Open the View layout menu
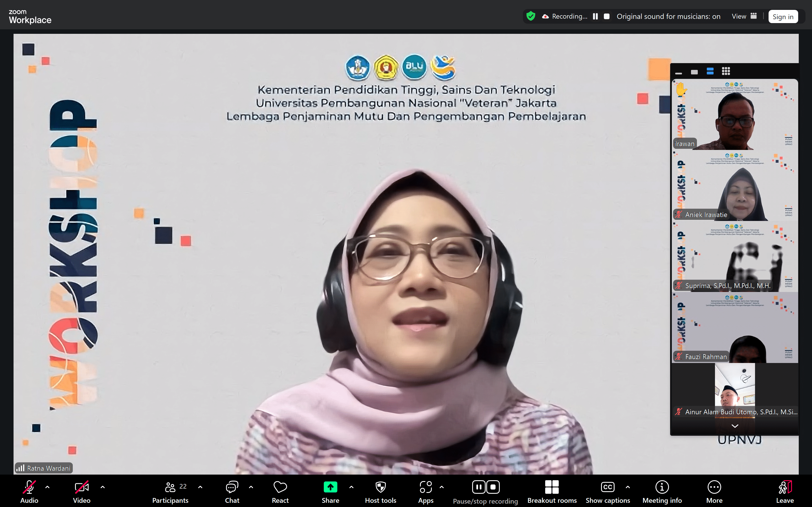 [x=743, y=16]
